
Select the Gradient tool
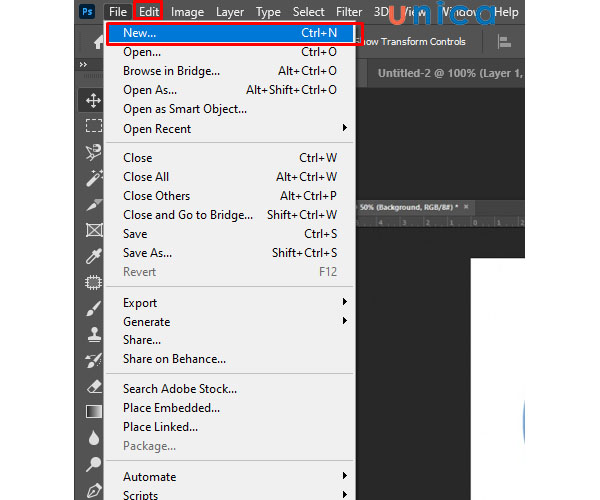(93, 411)
